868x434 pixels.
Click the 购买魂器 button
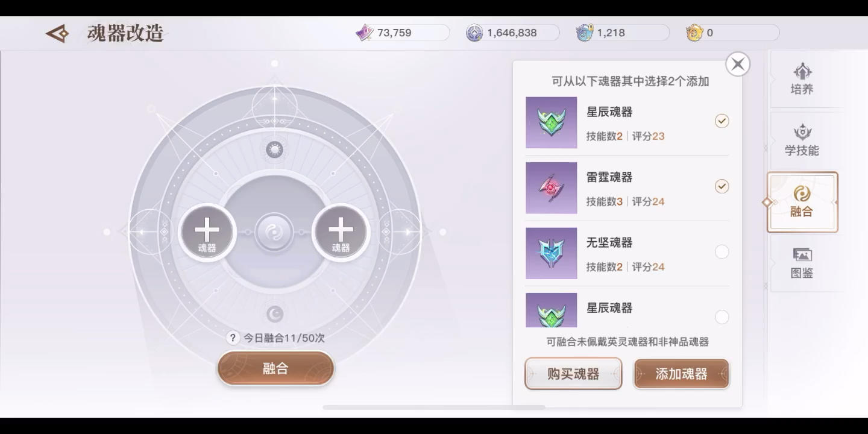tap(573, 374)
